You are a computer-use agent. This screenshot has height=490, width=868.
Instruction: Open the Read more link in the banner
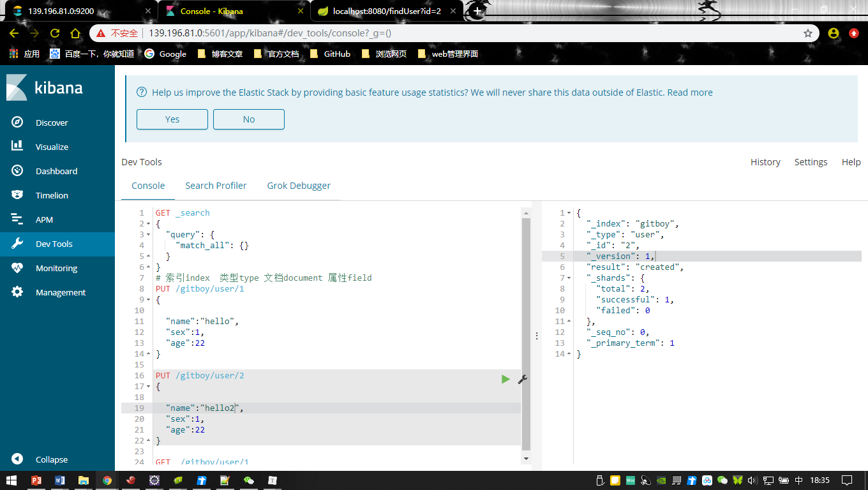click(x=690, y=93)
